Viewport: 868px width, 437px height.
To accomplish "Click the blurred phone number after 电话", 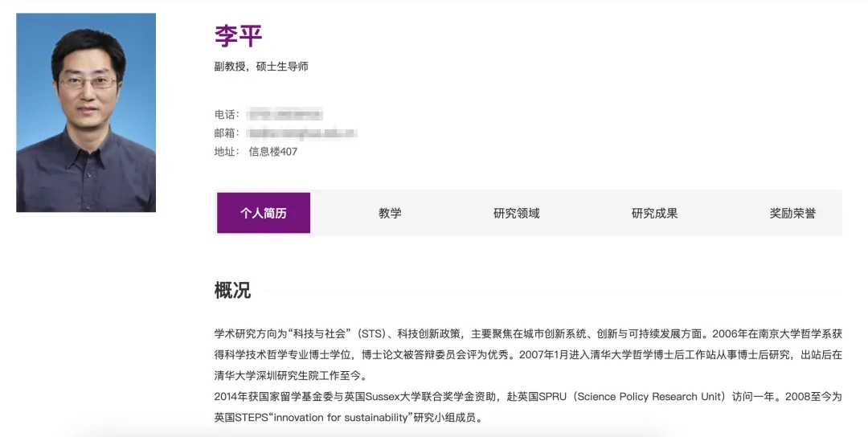I will tap(285, 115).
